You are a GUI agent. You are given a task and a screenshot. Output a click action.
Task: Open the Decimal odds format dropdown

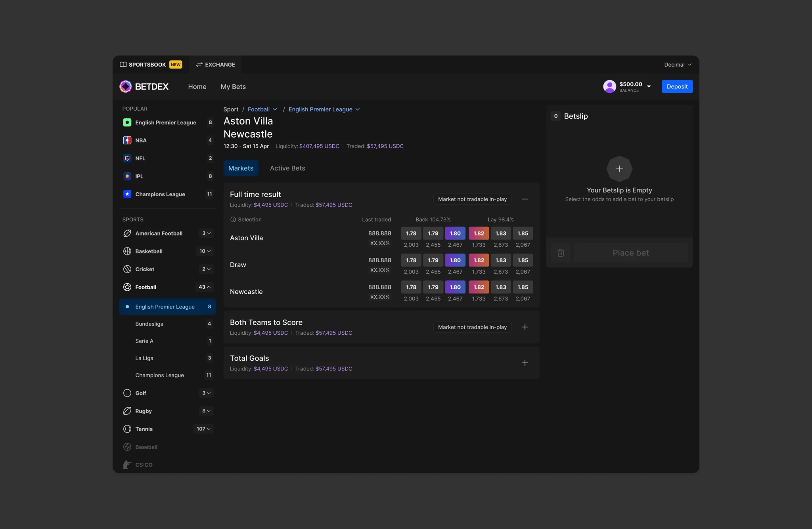point(678,64)
